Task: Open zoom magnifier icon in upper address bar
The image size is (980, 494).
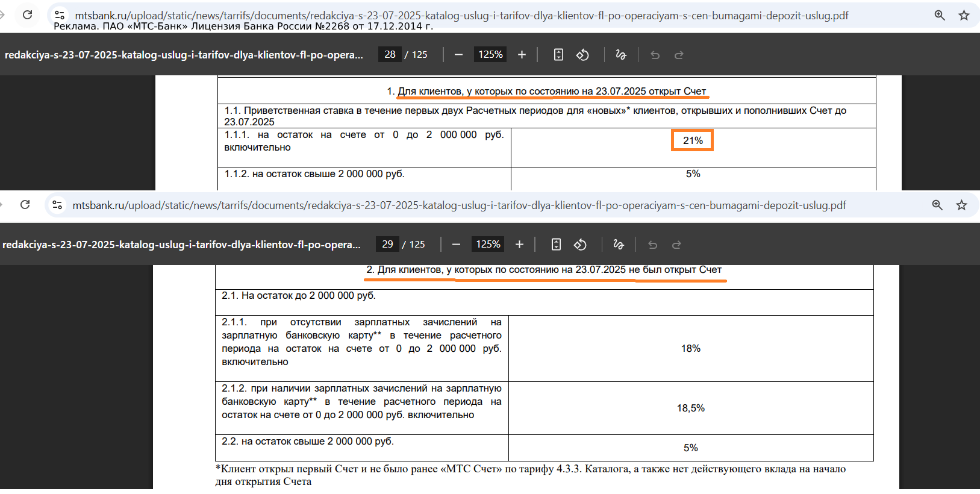Action: [x=940, y=15]
